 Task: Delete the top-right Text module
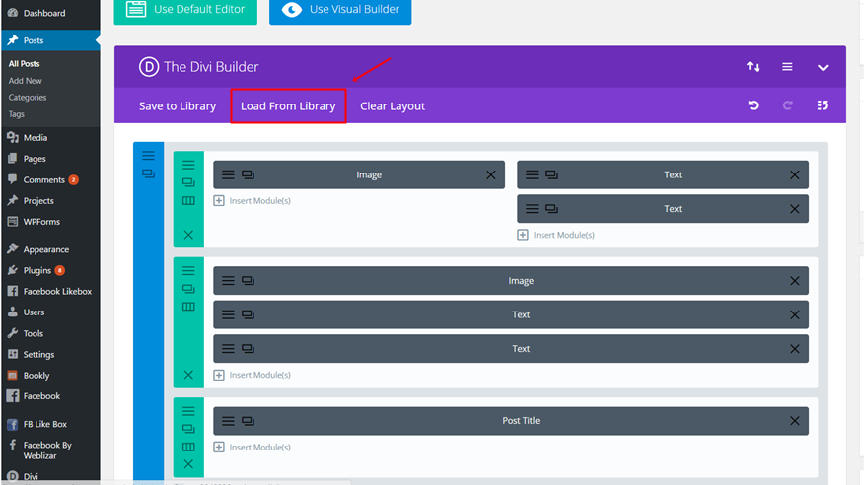794,174
